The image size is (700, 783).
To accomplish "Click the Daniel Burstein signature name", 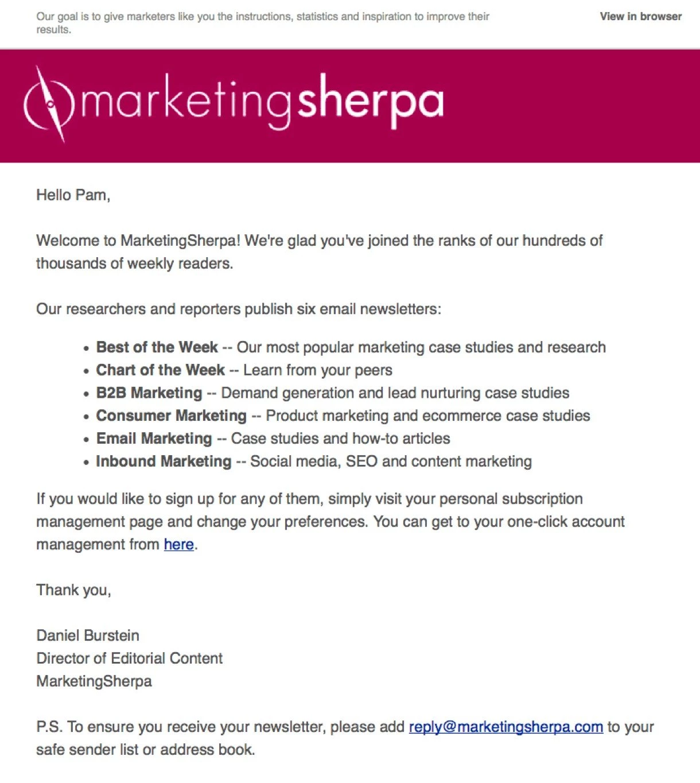I will coord(88,635).
